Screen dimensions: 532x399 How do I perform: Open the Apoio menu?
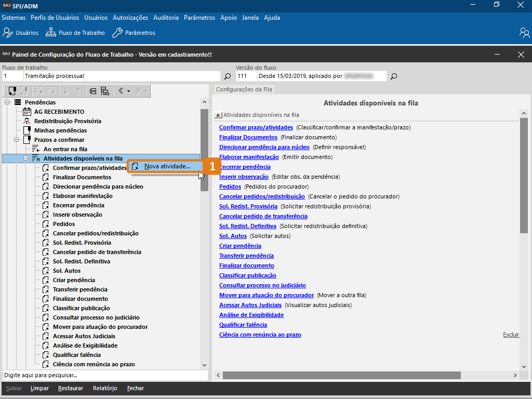pos(229,18)
